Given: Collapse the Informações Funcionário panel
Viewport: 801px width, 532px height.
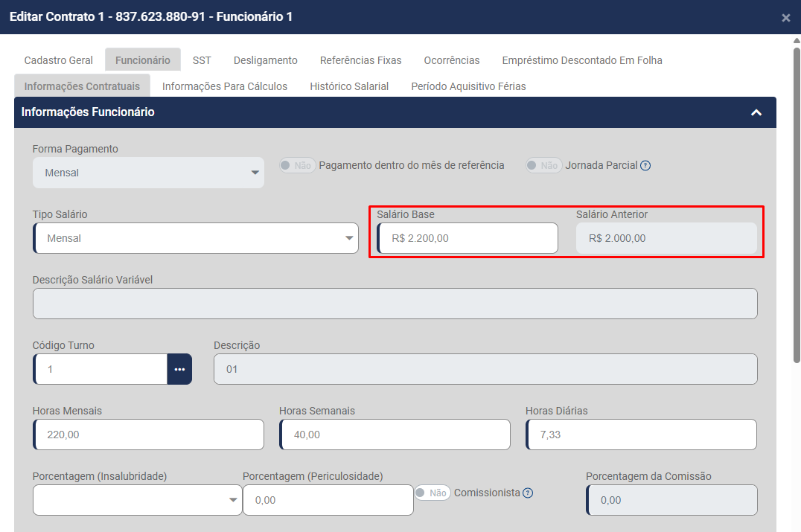Looking at the screenshot, I should click(756, 112).
